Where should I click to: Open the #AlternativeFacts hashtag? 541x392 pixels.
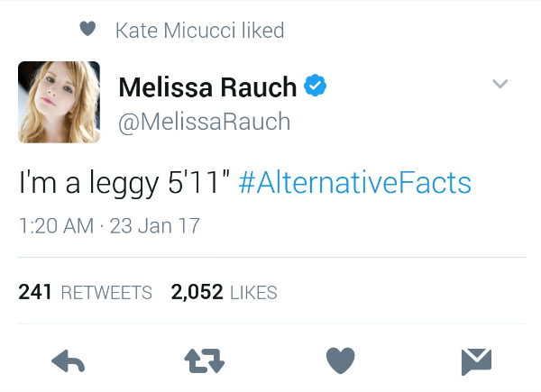click(x=354, y=184)
